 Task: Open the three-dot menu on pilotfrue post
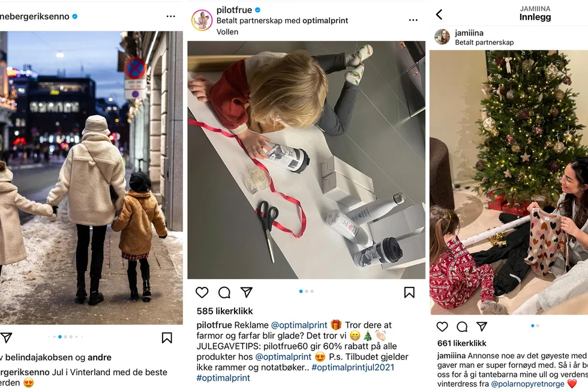pos(413,20)
